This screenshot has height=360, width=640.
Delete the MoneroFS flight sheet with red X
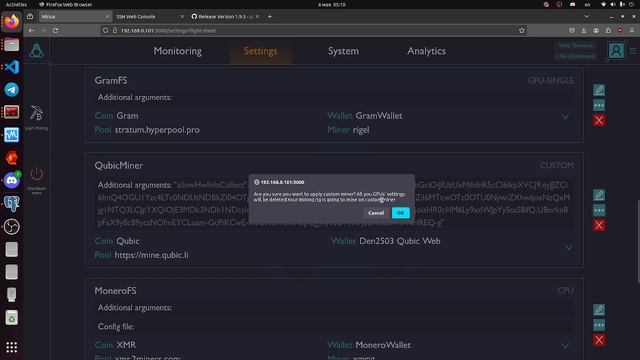(599, 340)
